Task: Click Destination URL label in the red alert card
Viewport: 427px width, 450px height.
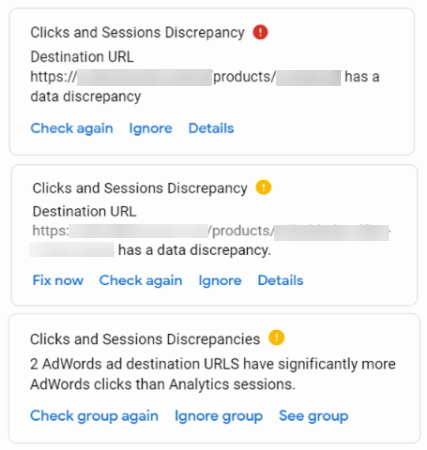Action: pos(82,57)
